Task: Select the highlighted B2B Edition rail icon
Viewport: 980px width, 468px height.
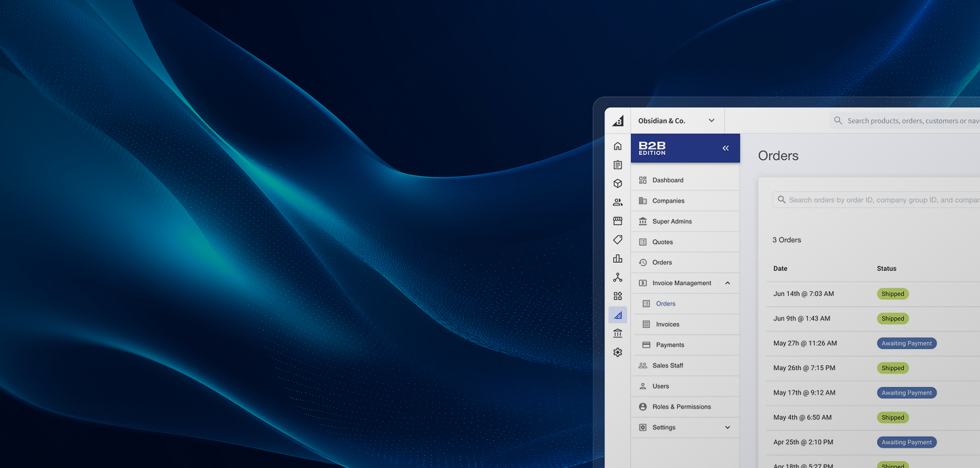Action: click(x=617, y=315)
